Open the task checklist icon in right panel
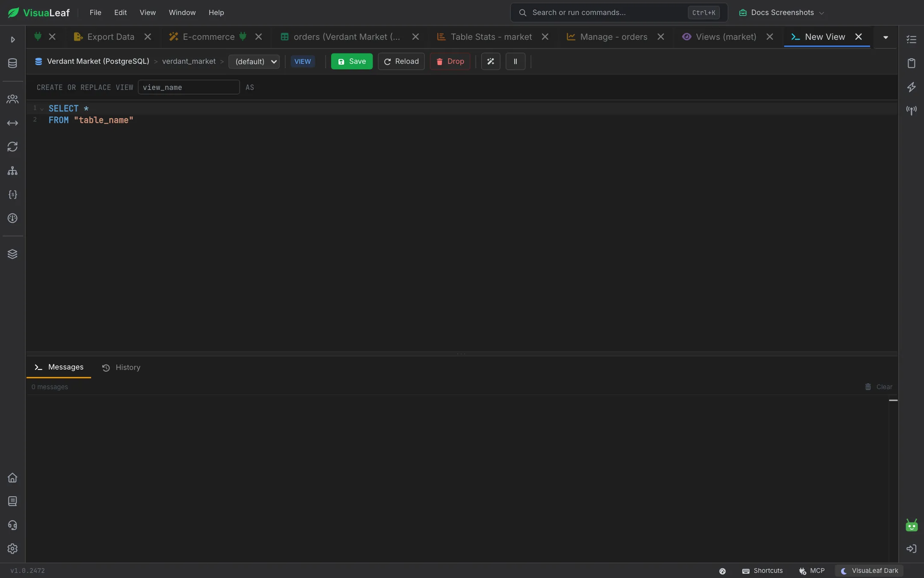The width and height of the screenshot is (924, 578). coord(911,39)
